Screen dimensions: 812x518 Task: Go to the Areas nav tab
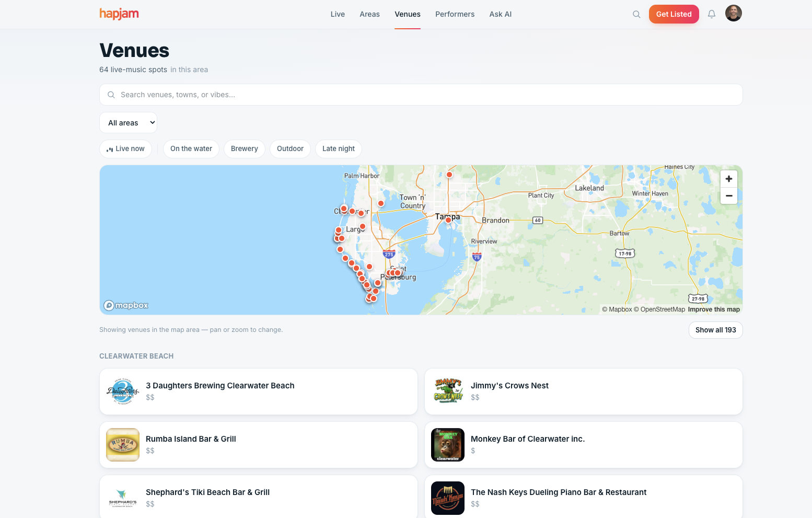[369, 14]
